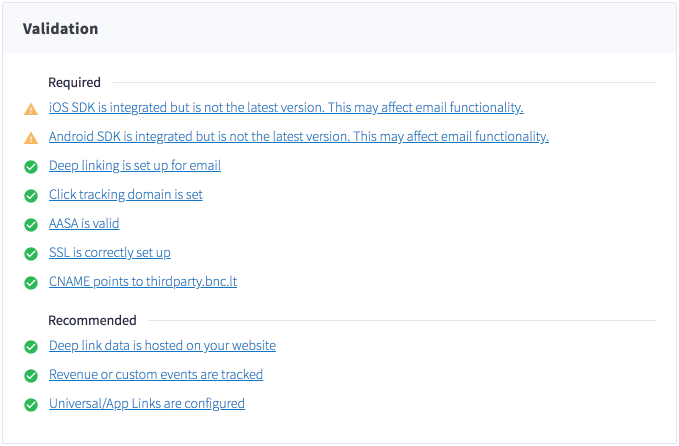Open 'CNAME points to thirdparty.bnc.lt' link
679x446 pixels.
[143, 281]
